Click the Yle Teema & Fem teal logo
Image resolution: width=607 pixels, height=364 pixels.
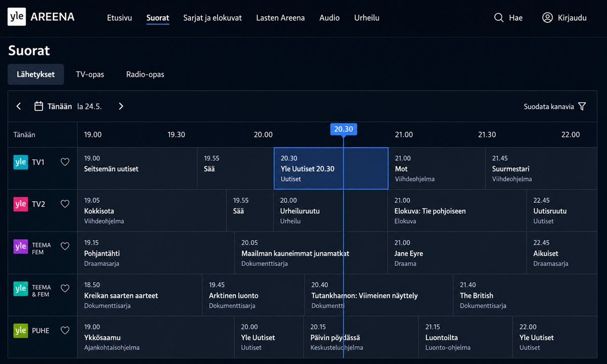tap(21, 289)
